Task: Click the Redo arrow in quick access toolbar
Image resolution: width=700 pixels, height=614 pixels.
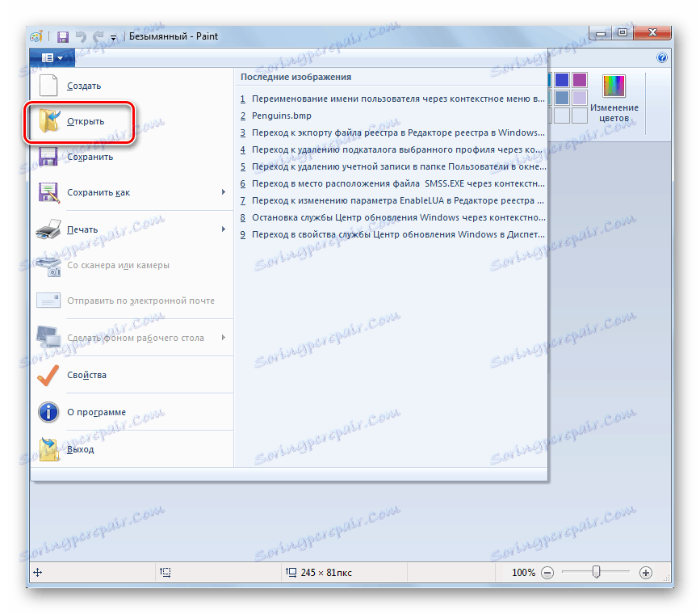Action: coord(99,36)
